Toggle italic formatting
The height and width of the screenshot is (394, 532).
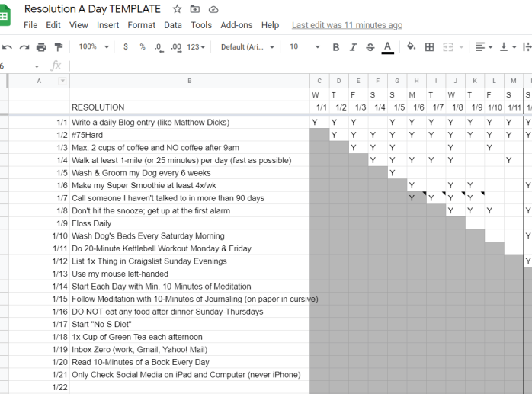point(353,47)
